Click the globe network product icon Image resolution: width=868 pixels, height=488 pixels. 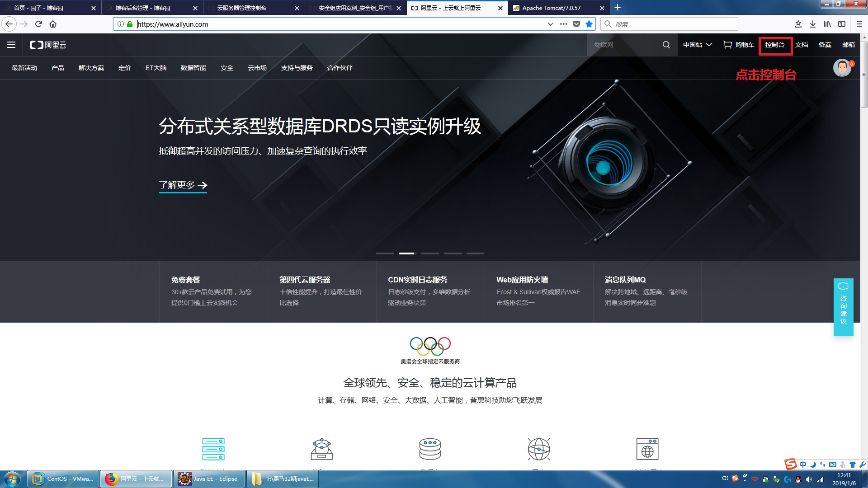(x=539, y=449)
